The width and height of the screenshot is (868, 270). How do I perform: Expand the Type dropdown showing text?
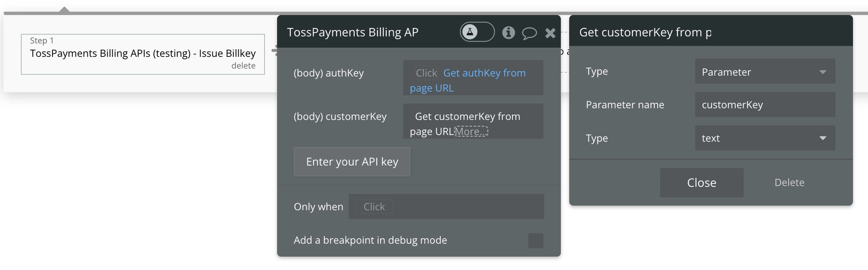pyautogui.click(x=765, y=138)
